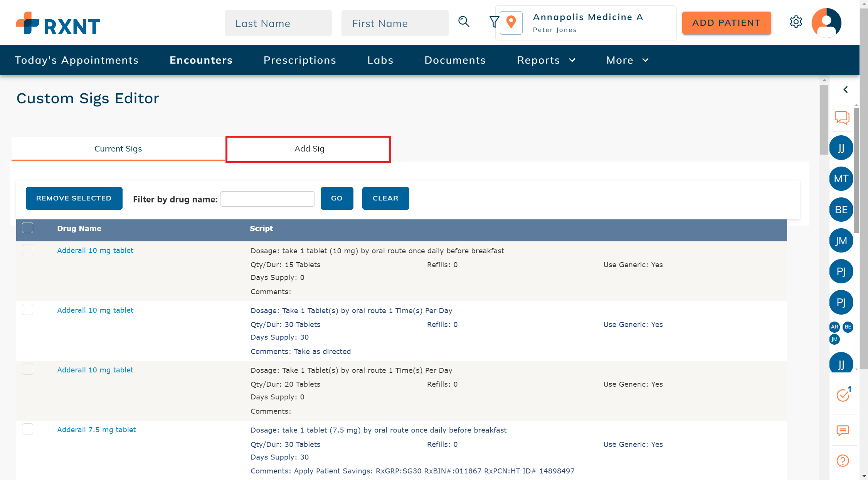868x480 pixels.
Task: Select the large JM patient avatar
Action: click(841, 241)
